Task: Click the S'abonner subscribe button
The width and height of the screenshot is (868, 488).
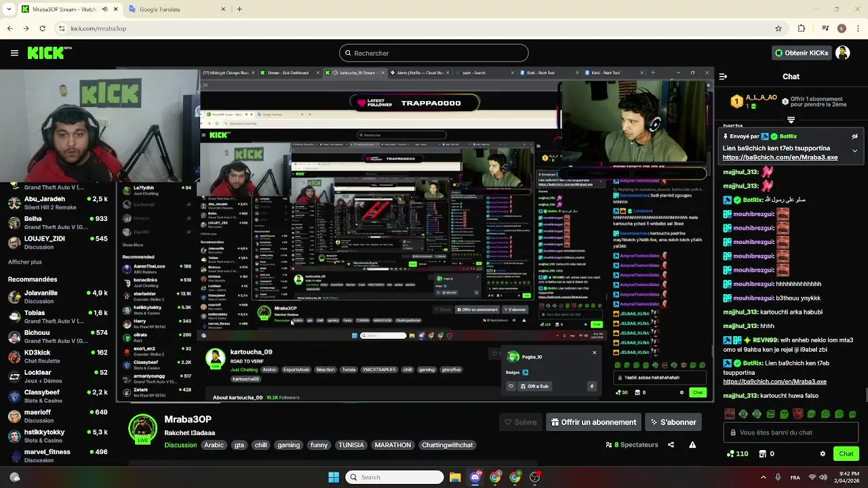Action: pos(673,422)
